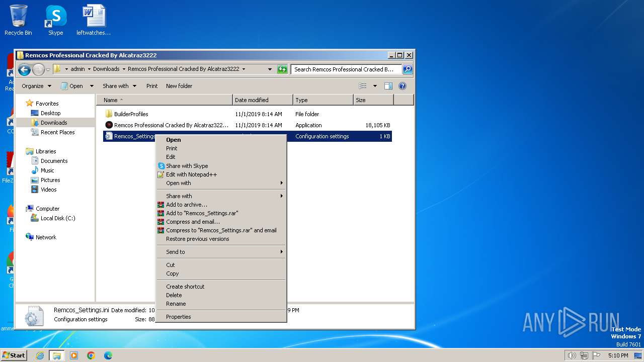Viewport: 644px width, 362px height.
Task: Select Desktop under Favorites
Action: pos(50,113)
